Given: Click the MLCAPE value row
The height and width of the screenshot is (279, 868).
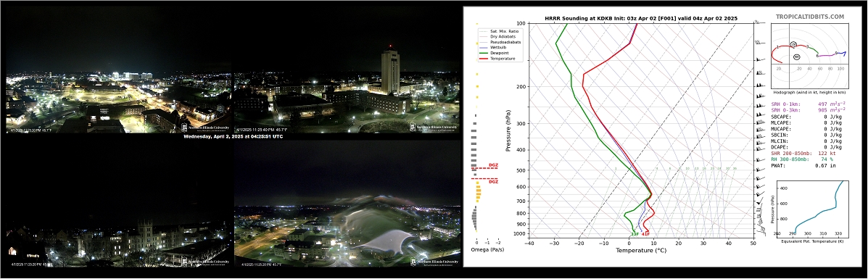Looking at the screenshot, I should pyautogui.click(x=806, y=122).
